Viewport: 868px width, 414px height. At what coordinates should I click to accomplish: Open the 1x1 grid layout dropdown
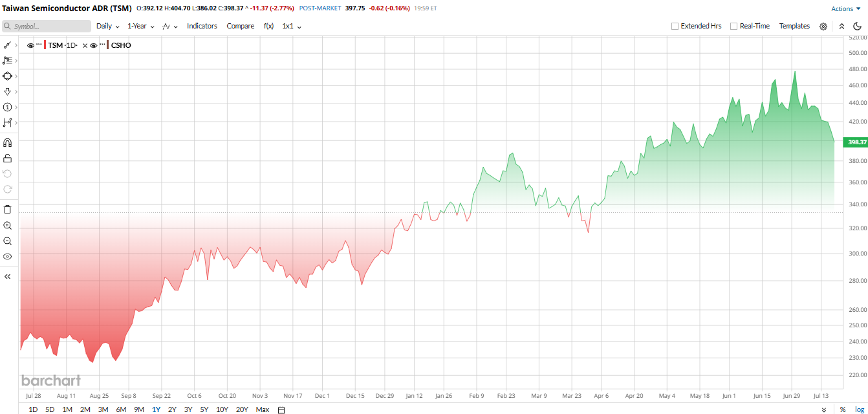coord(292,26)
